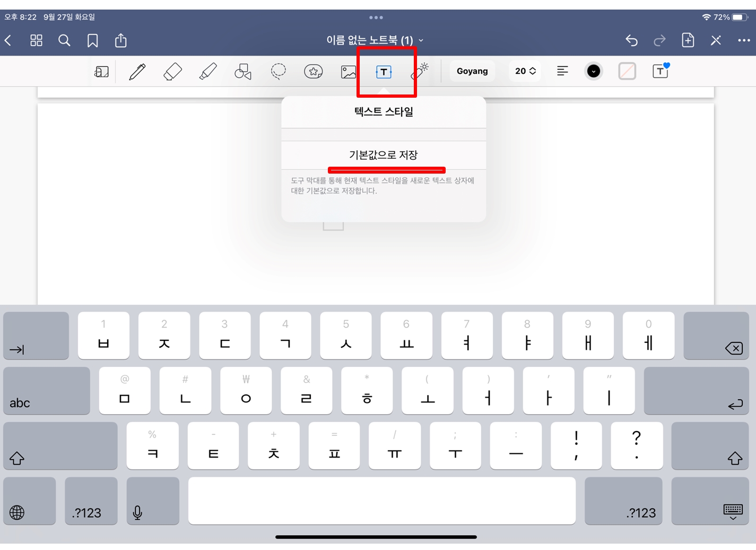Open the more options ellipsis menu

(744, 40)
